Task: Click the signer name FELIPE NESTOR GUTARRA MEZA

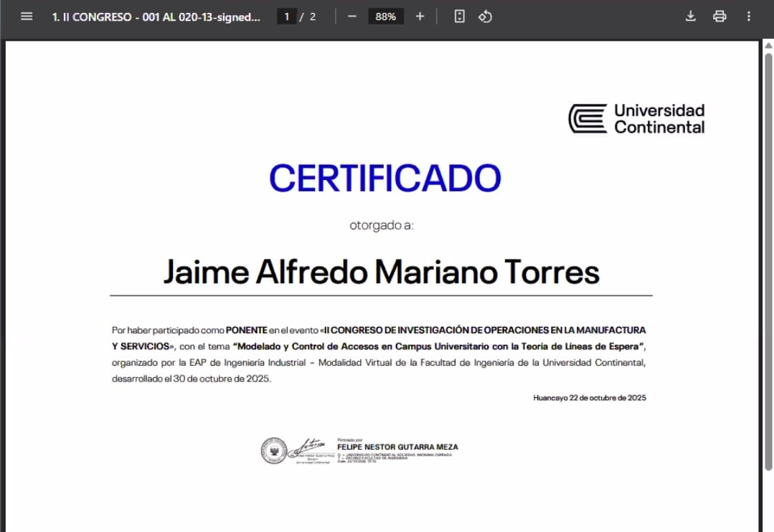Action: pos(397,447)
